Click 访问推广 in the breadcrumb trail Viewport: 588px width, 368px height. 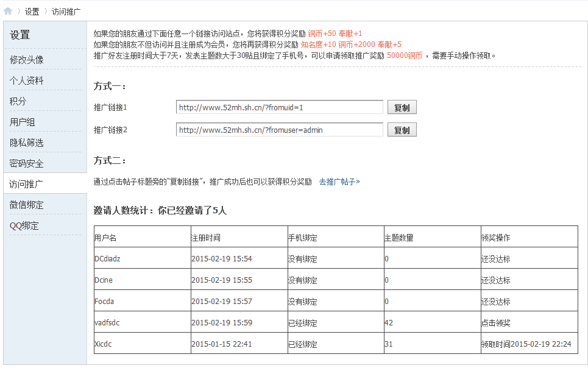(66, 11)
